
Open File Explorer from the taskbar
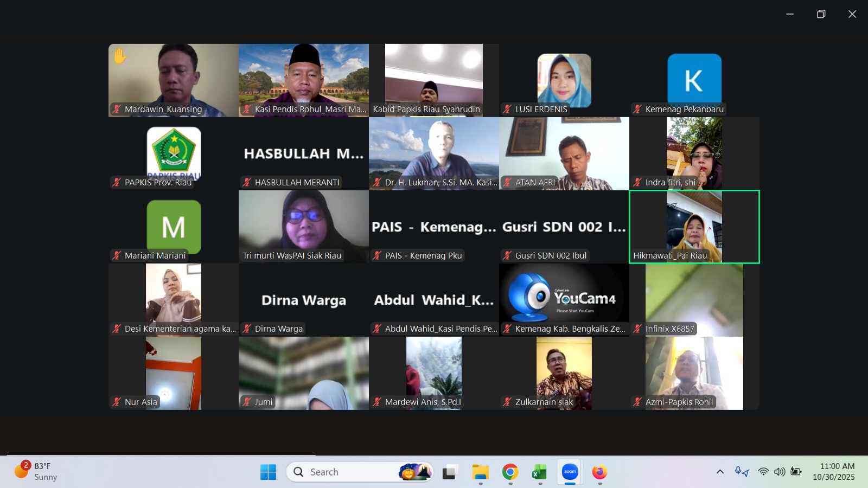pyautogui.click(x=480, y=472)
